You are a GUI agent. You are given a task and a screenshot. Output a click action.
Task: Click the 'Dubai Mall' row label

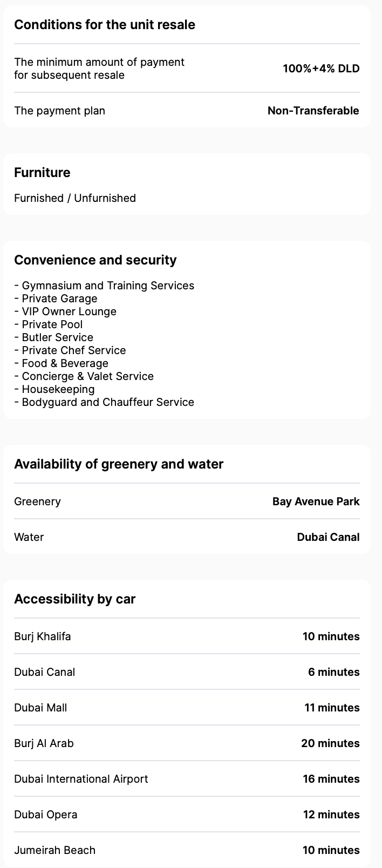tap(40, 708)
